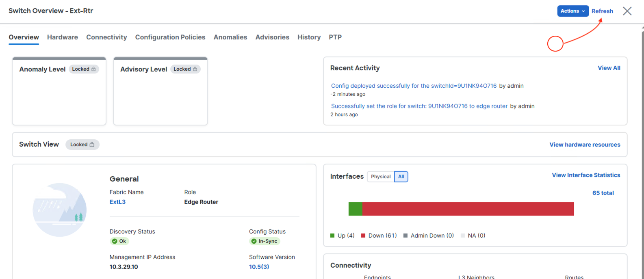Toggle interfaces to Physical

point(381,177)
